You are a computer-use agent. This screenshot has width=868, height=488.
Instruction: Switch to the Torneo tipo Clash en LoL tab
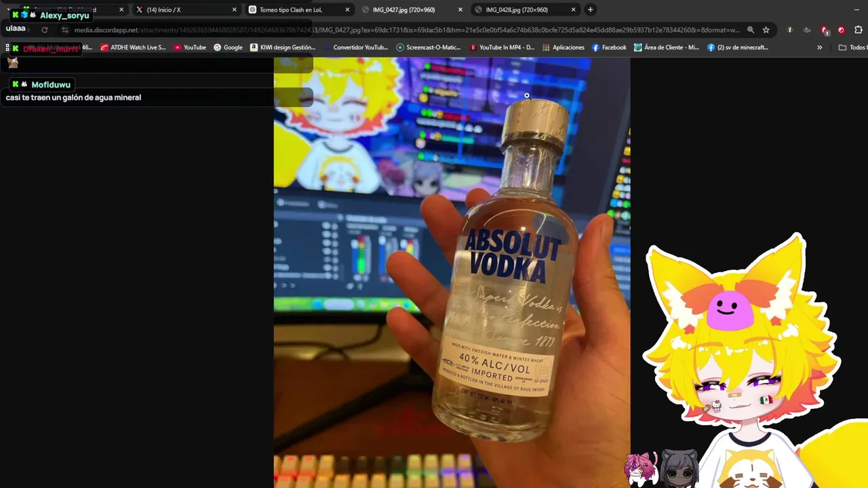(299, 9)
